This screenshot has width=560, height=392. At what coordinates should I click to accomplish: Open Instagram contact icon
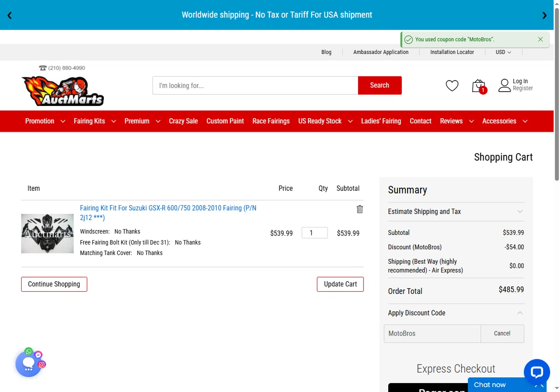42,364
